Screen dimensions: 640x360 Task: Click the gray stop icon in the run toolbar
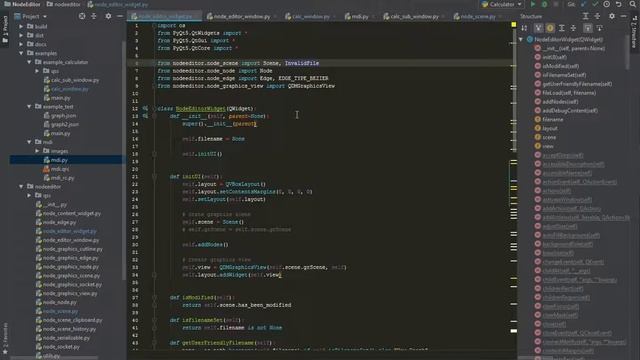pos(556,4)
